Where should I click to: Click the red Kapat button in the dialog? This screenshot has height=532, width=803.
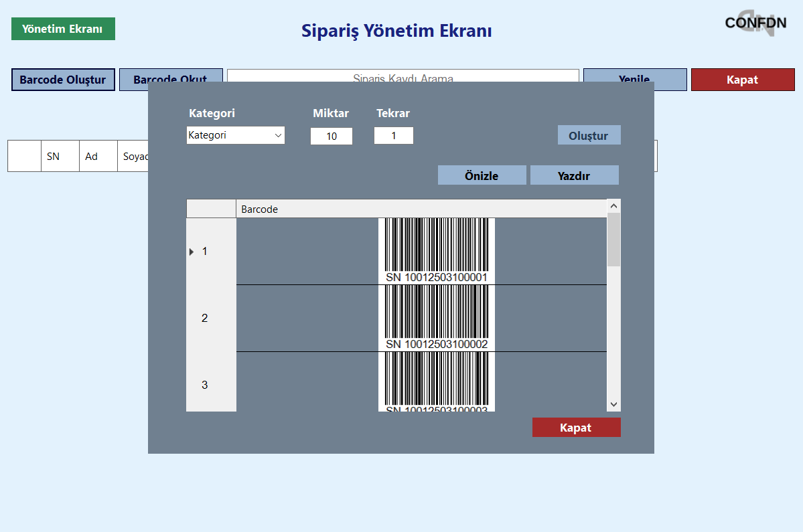(x=576, y=428)
